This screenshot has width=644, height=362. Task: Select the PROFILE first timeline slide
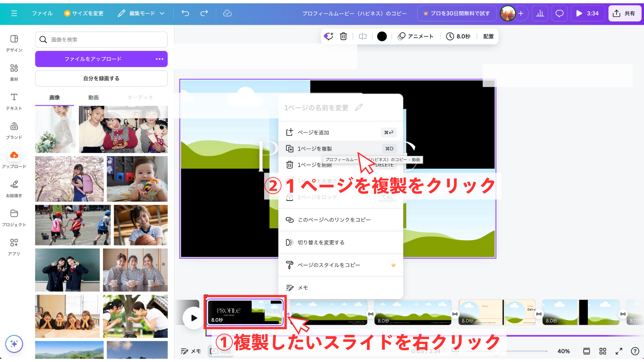(x=245, y=312)
